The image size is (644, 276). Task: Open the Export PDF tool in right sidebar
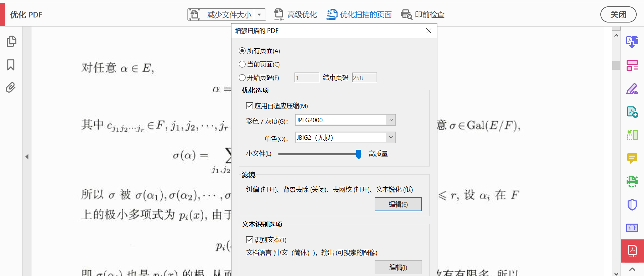[x=632, y=42]
